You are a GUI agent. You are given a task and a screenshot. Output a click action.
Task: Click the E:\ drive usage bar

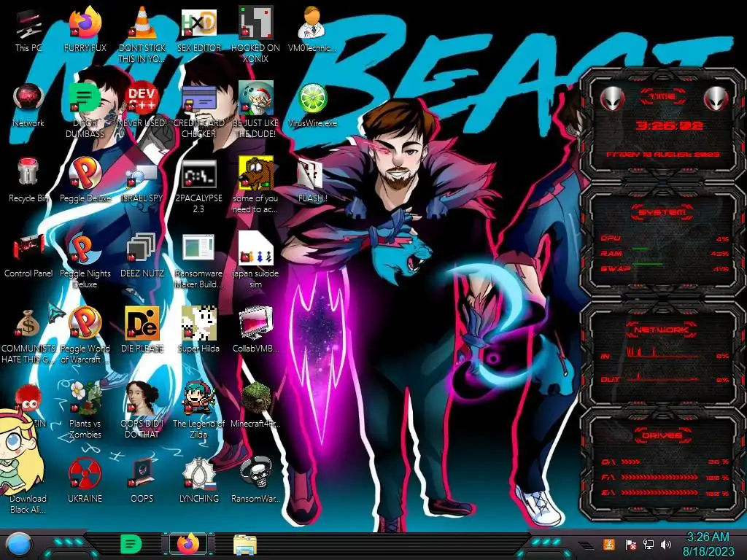[x=659, y=492]
